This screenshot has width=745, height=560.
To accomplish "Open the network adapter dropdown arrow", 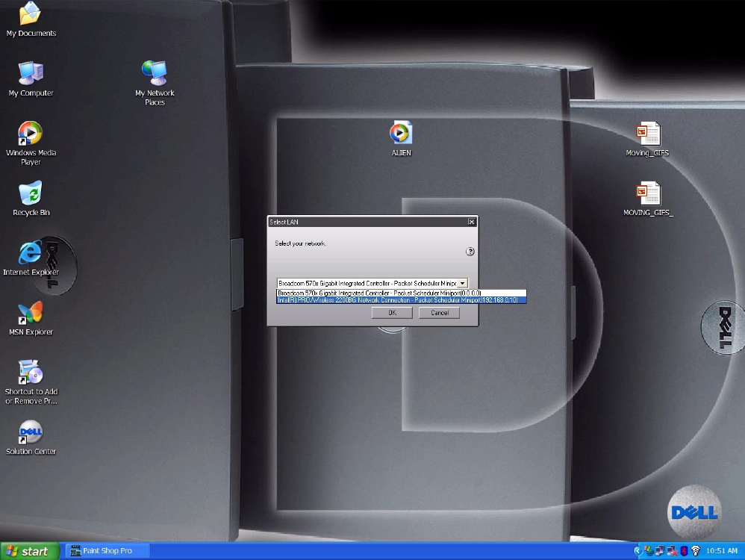I will click(x=462, y=283).
